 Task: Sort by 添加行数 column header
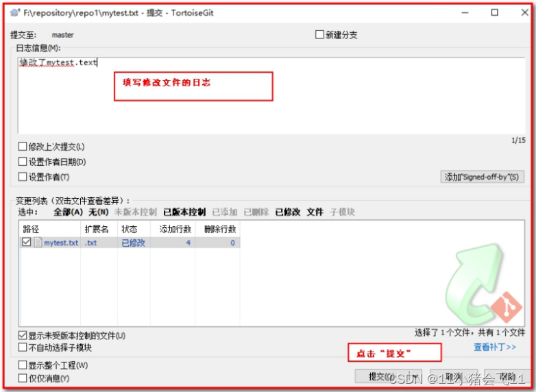pyautogui.click(x=173, y=229)
